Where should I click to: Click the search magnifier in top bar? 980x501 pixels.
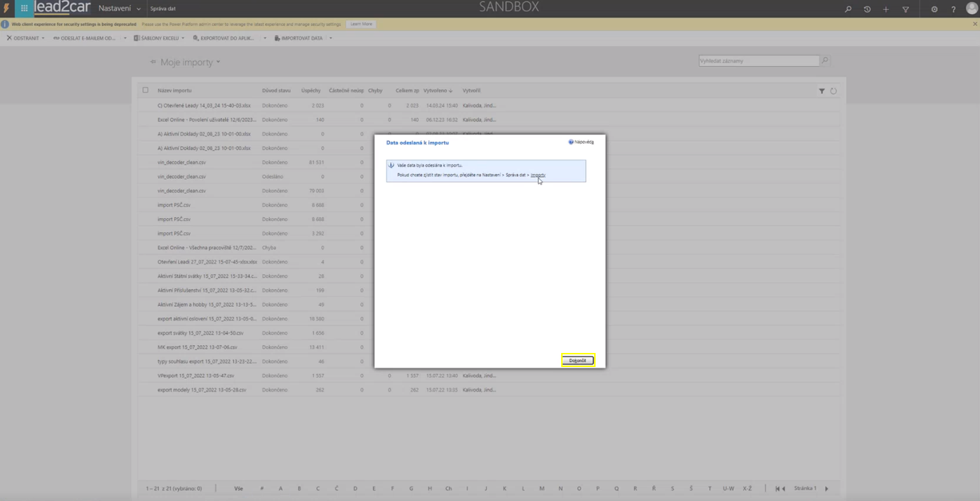click(847, 9)
